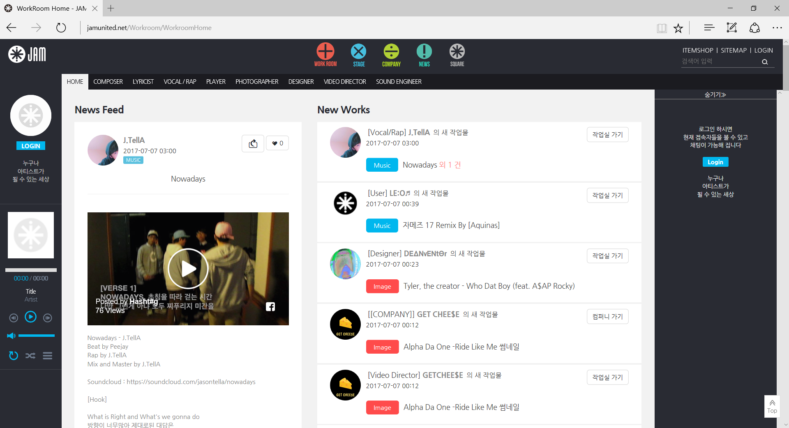Open the Company section icon
Screen dimensions: 789x428
(391, 54)
